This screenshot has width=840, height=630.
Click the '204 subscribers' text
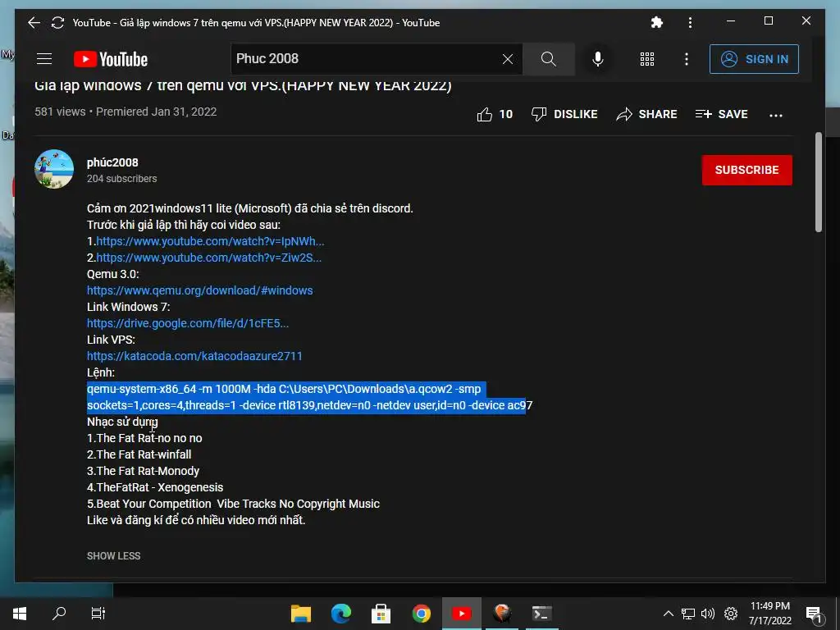click(122, 178)
